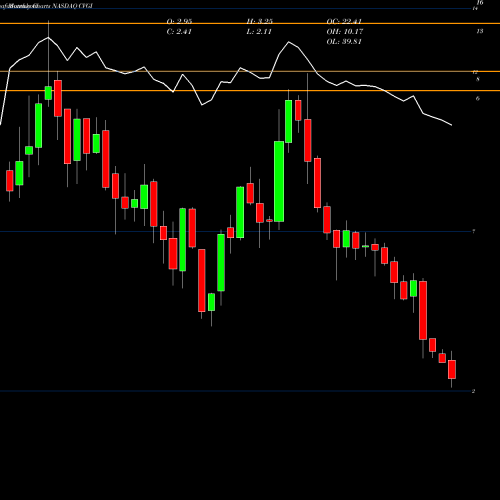Select the open value O: 2.95
The width and height of the screenshot is (500, 500).
[x=179, y=21]
